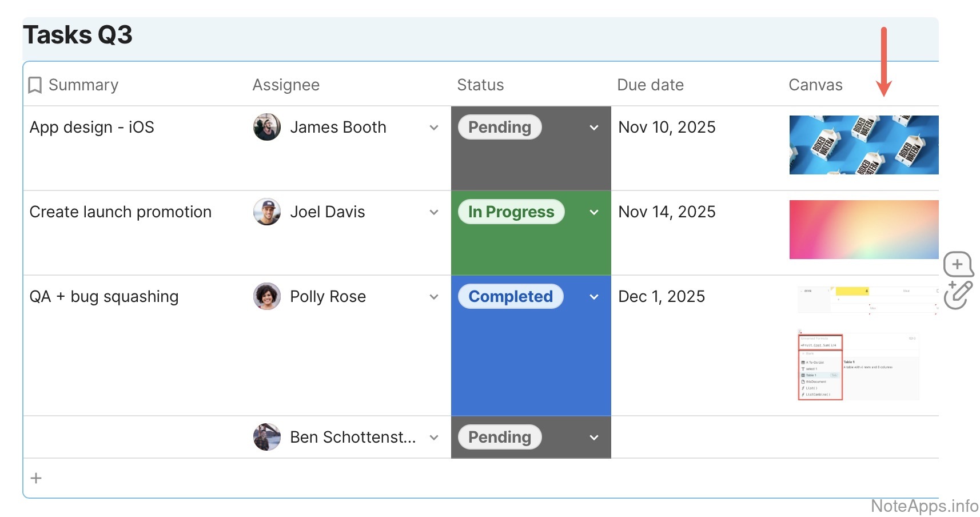Image resolution: width=980 pixels, height=517 pixels.
Task: Click James Booth's avatar photo
Action: tap(267, 127)
